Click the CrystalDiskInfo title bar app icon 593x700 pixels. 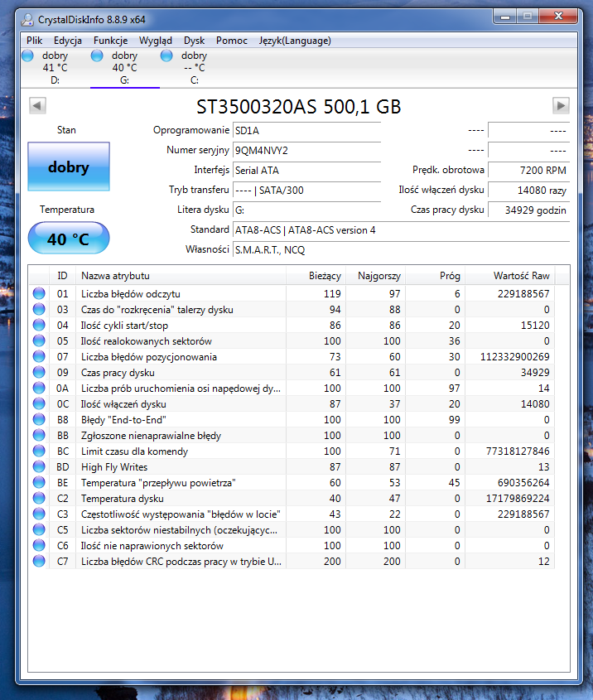pyautogui.click(x=27, y=20)
